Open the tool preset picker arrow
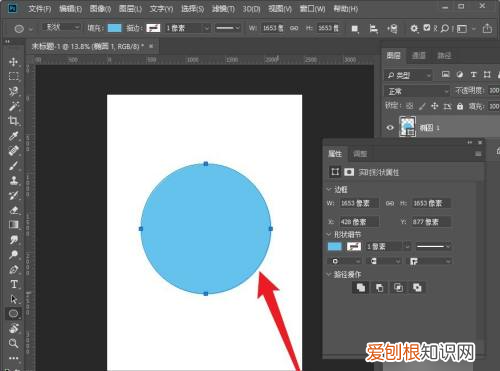500x371 pixels. tap(31, 29)
